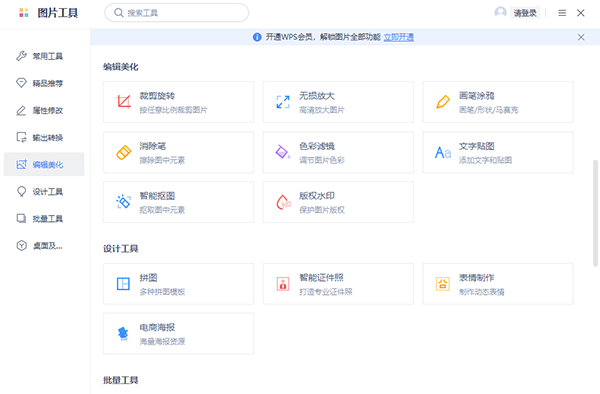The width and height of the screenshot is (600, 394).
Task: Open the 智能证件照 card title
Action: click(x=321, y=277)
